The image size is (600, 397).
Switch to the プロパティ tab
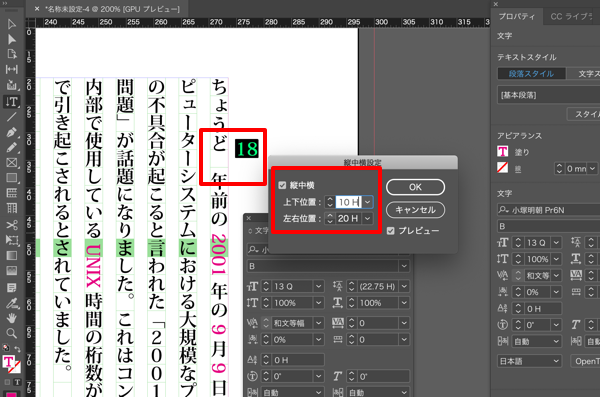(517, 16)
